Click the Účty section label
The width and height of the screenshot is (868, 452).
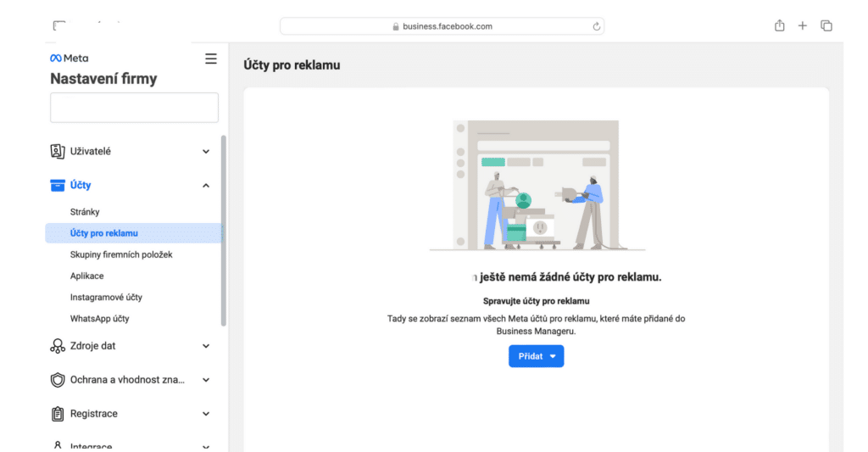pos(81,185)
